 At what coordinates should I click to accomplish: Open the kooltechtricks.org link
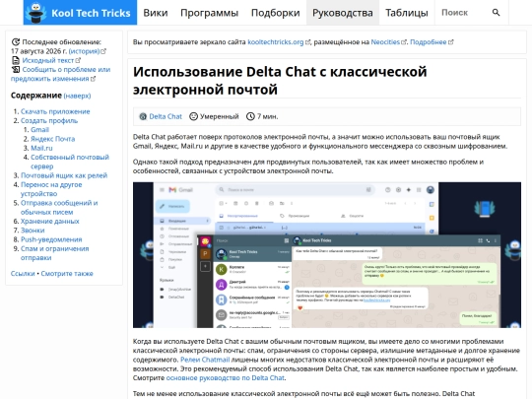(276, 42)
